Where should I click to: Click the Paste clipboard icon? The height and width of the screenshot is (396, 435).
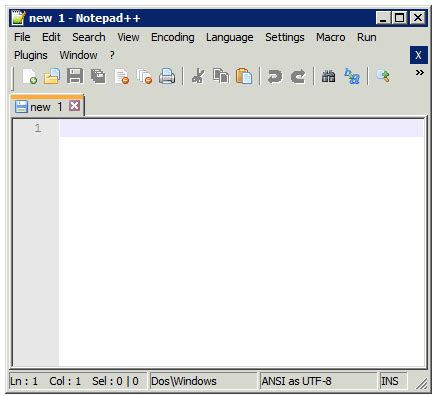(x=244, y=76)
